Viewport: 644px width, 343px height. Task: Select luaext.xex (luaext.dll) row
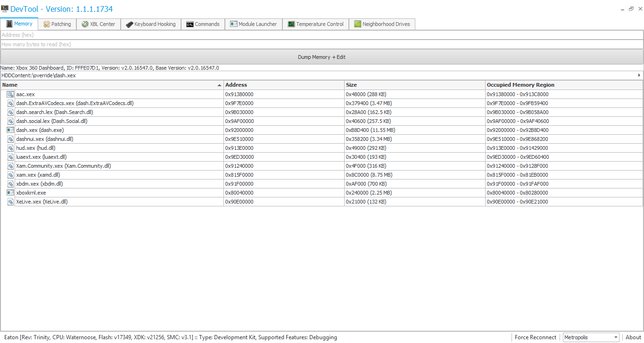pos(41,157)
